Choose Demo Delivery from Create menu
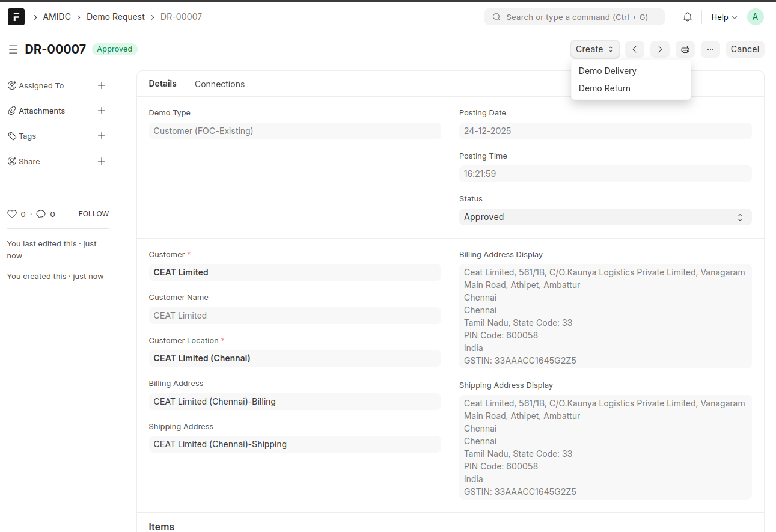The height and width of the screenshot is (532, 776). point(607,71)
